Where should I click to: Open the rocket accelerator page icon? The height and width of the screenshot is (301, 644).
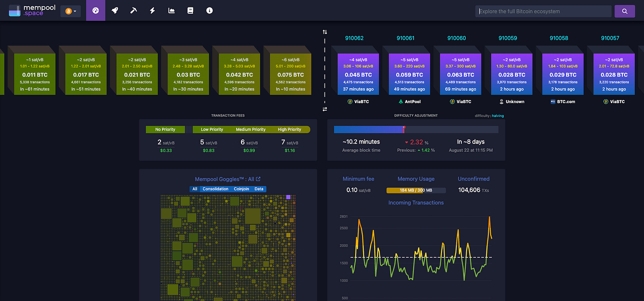(x=115, y=10)
